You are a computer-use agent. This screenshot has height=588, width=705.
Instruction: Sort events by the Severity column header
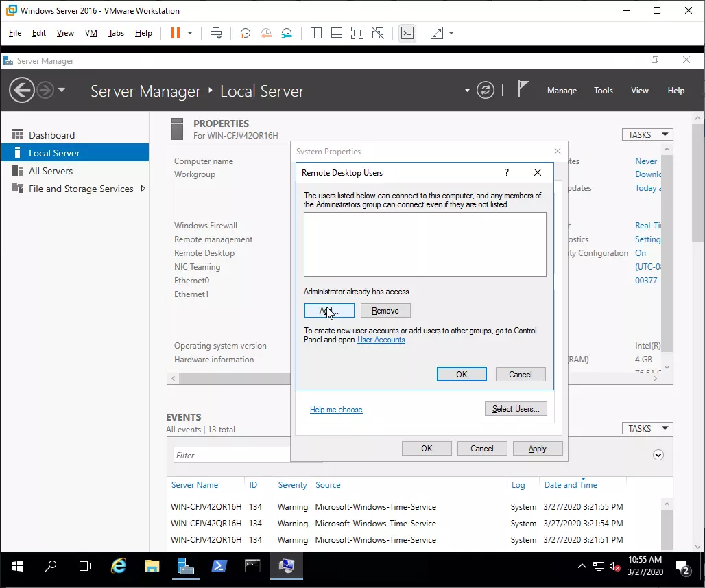(292, 485)
